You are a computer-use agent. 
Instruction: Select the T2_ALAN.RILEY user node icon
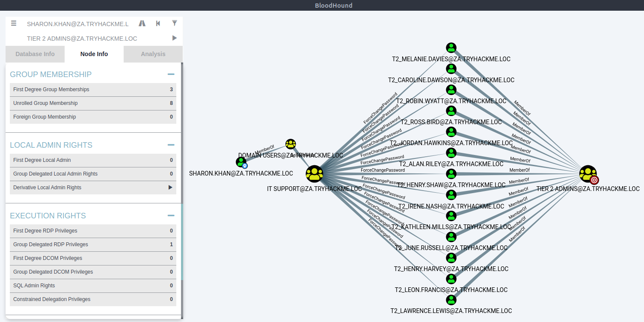pyautogui.click(x=451, y=152)
